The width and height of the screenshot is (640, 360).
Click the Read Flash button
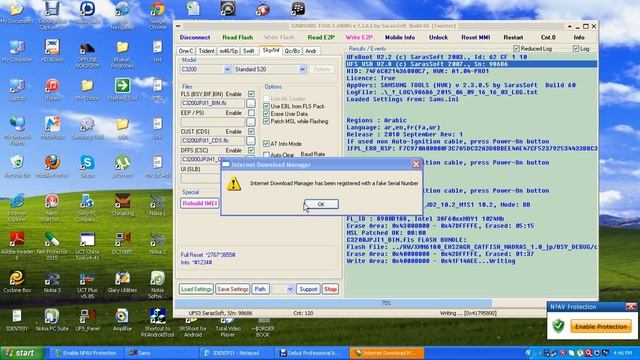(238, 37)
